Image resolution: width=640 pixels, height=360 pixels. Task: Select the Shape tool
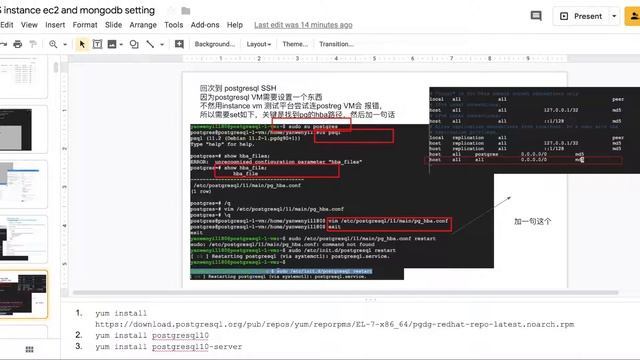click(x=134, y=44)
